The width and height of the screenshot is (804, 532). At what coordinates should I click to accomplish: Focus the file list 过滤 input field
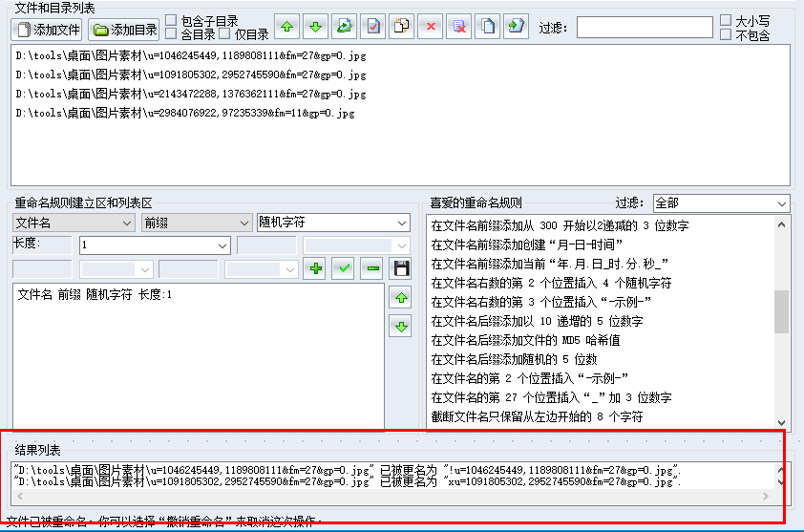tap(645, 27)
